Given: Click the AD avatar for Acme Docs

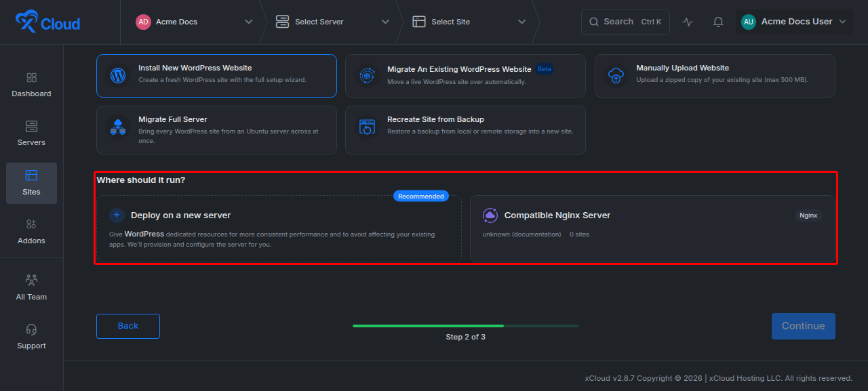Looking at the screenshot, I should 143,22.
